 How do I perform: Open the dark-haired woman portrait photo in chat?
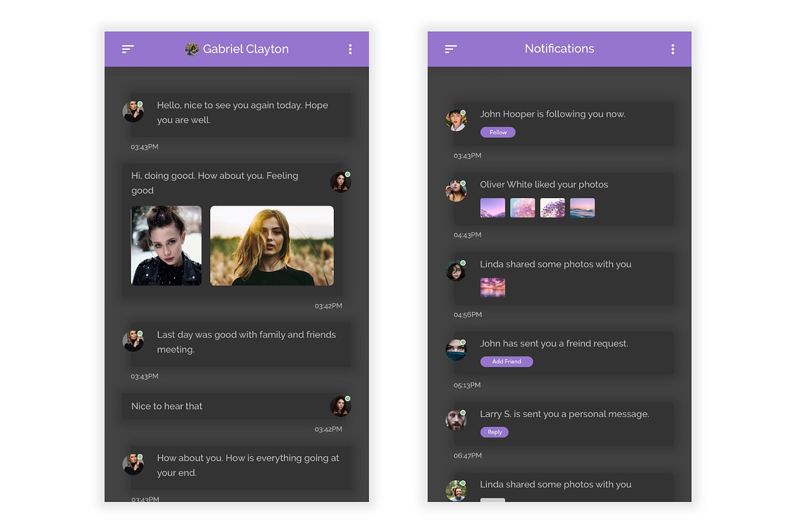[x=166, y=245]
